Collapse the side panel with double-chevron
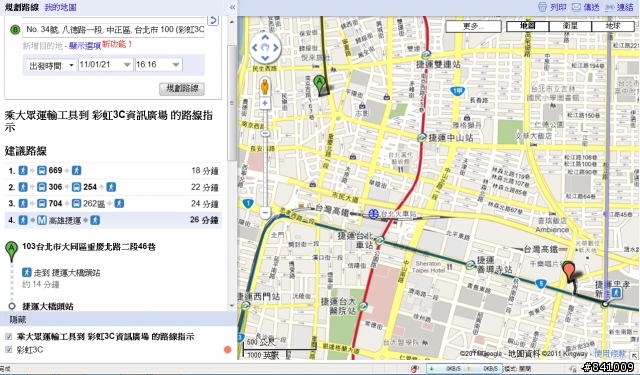 232,7
